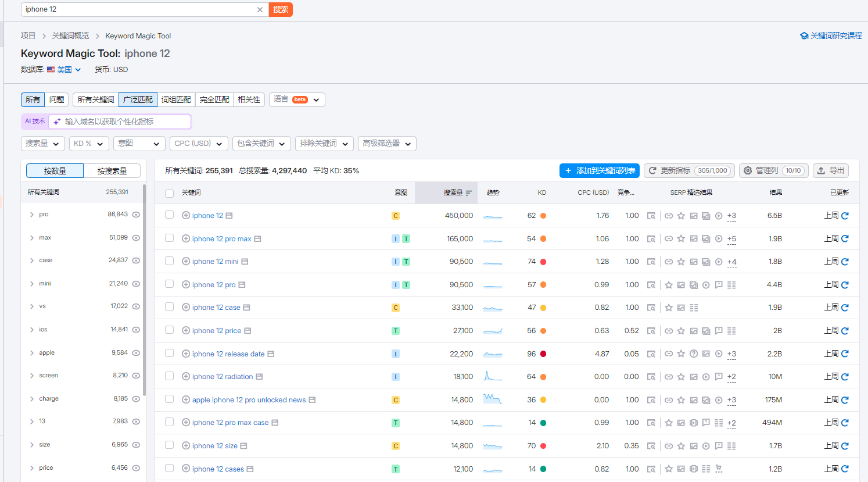Add iphone 12 price via plus icon
This screenshot has height=482, width=868.
[186, 330]
